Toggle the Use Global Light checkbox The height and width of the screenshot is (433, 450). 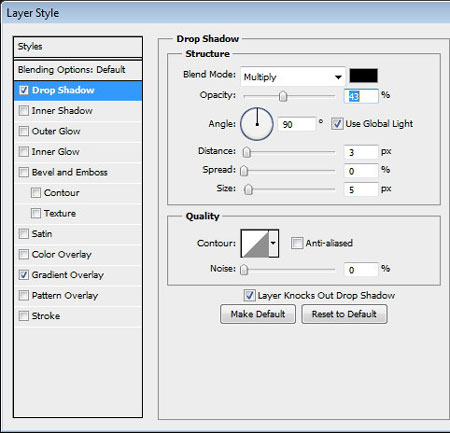pos(337,124)
